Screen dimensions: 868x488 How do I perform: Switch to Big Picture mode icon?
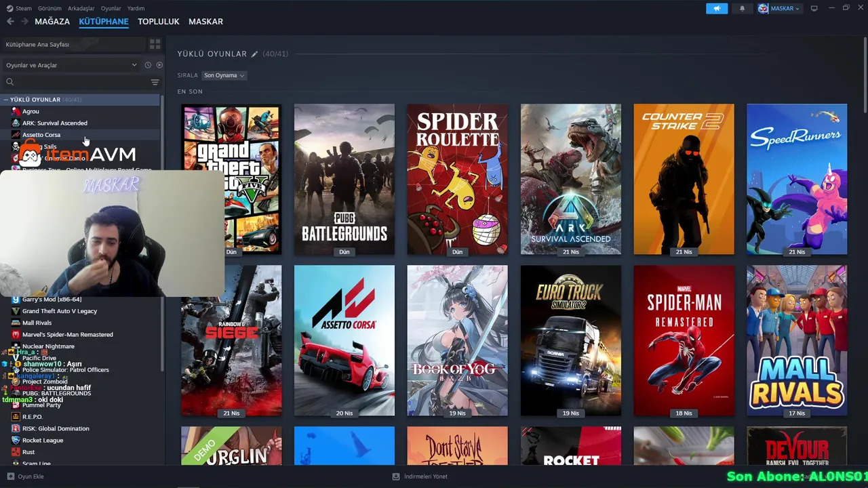814,8
